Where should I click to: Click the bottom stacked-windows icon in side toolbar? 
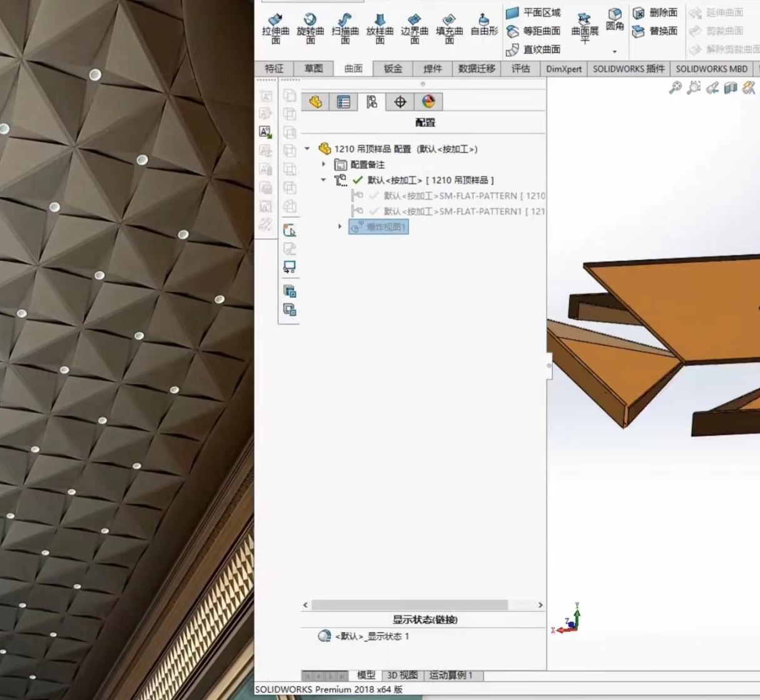click(290, 309)
